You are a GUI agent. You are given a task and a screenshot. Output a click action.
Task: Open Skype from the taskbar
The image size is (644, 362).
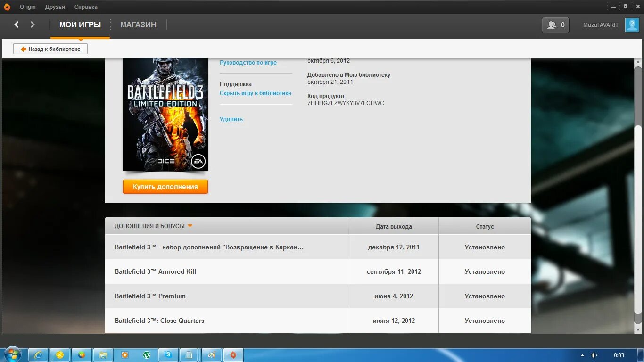coord(168,355)
